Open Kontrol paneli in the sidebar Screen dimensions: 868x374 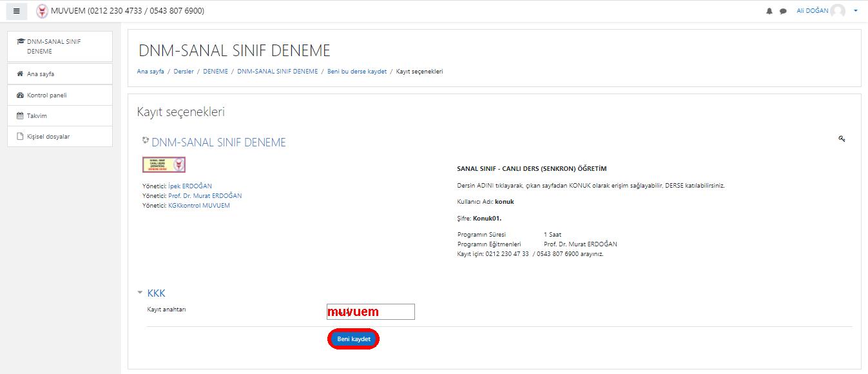(46, 95)
